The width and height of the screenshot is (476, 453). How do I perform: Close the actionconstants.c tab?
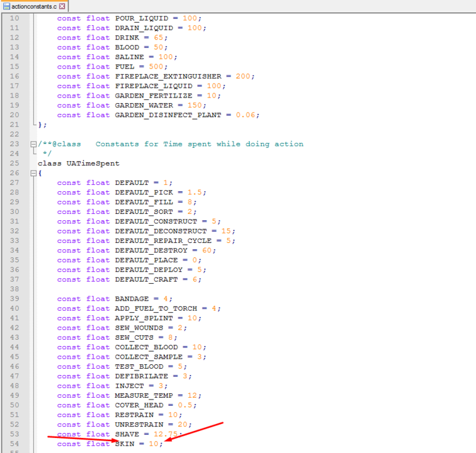click(x=62, y=6)
